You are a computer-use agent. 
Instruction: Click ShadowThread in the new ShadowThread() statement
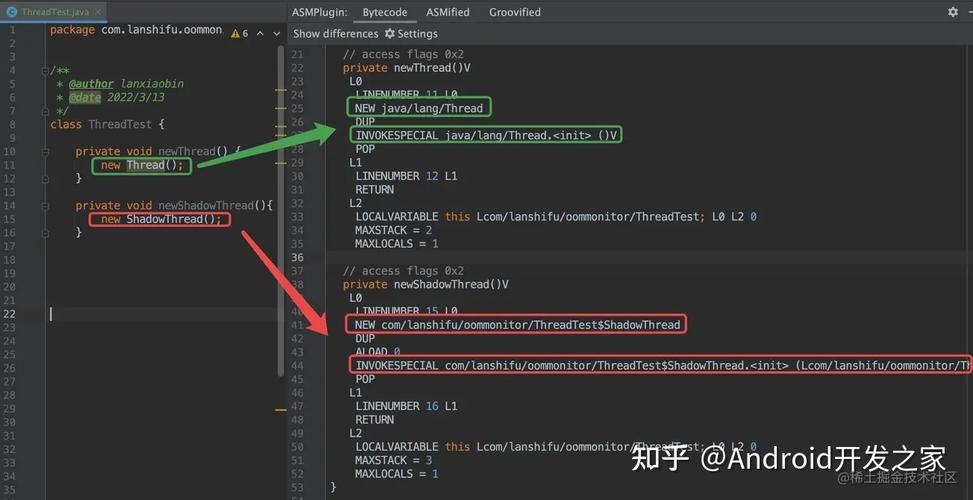pos(164,219)
